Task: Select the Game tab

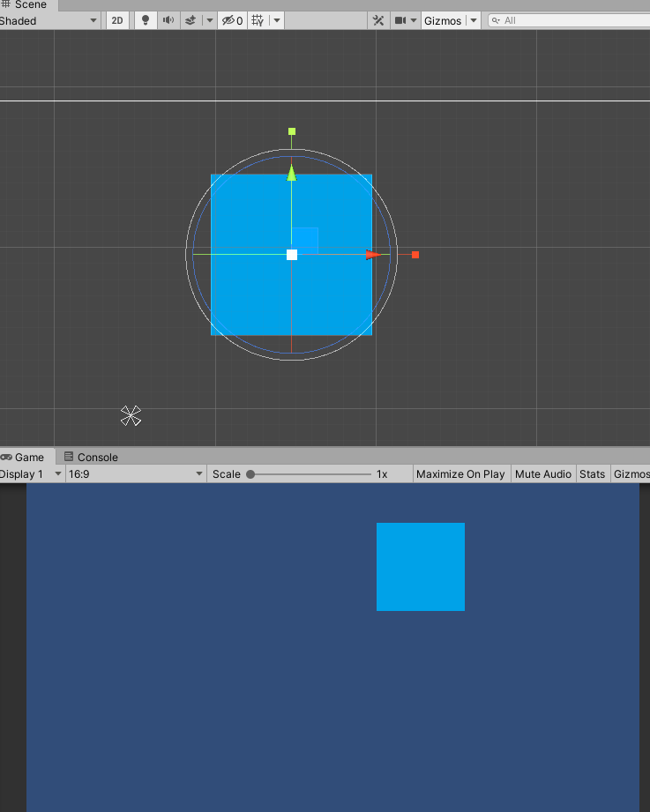Action: 28,457
